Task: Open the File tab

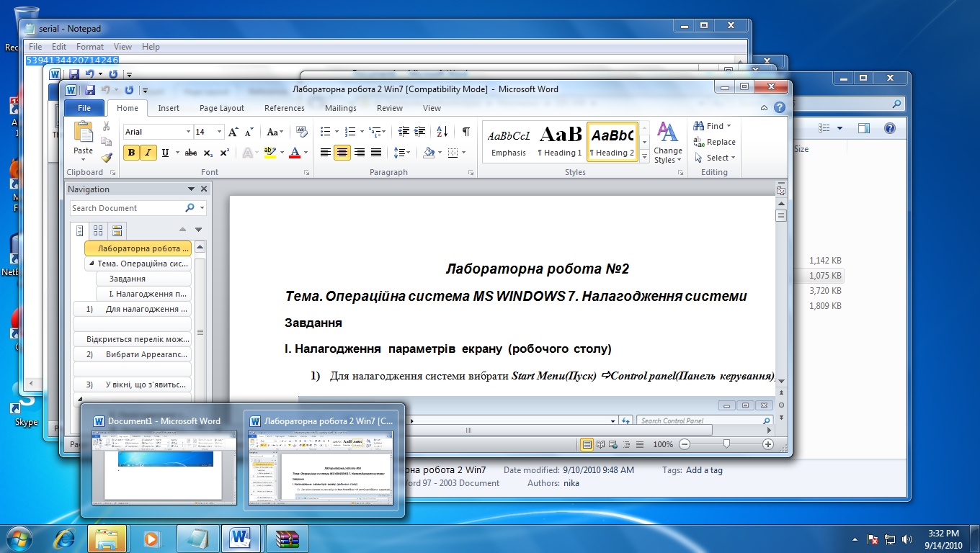Action: (84, 108)
